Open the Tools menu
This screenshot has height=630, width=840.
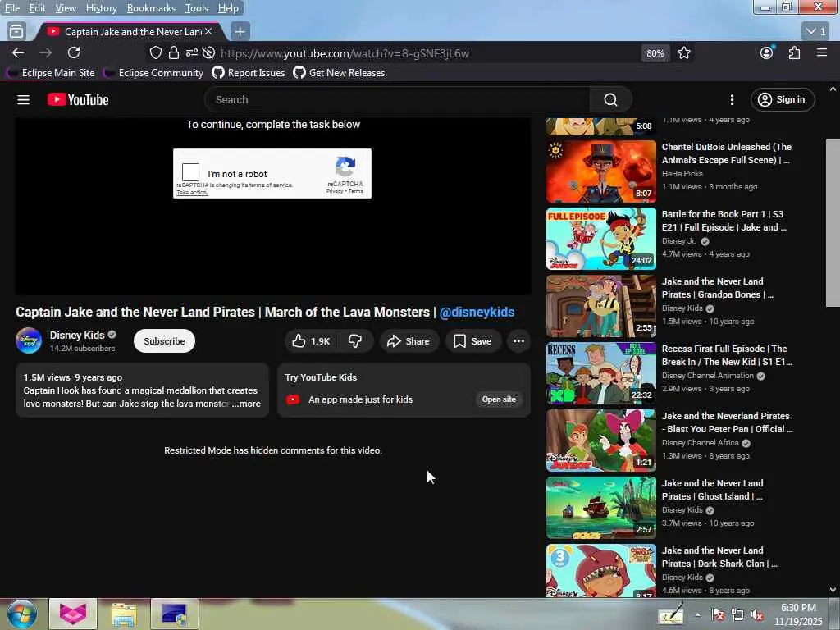[x=197, y=8]
